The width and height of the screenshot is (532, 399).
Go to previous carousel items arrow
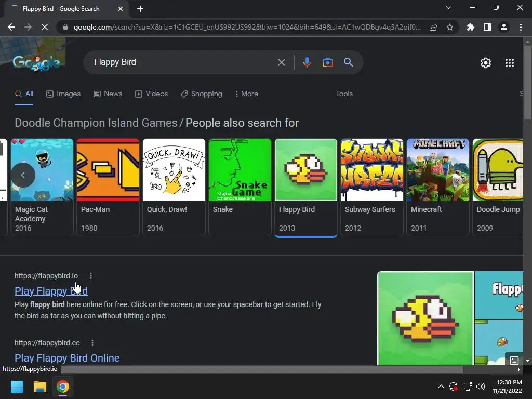(23, 175)
